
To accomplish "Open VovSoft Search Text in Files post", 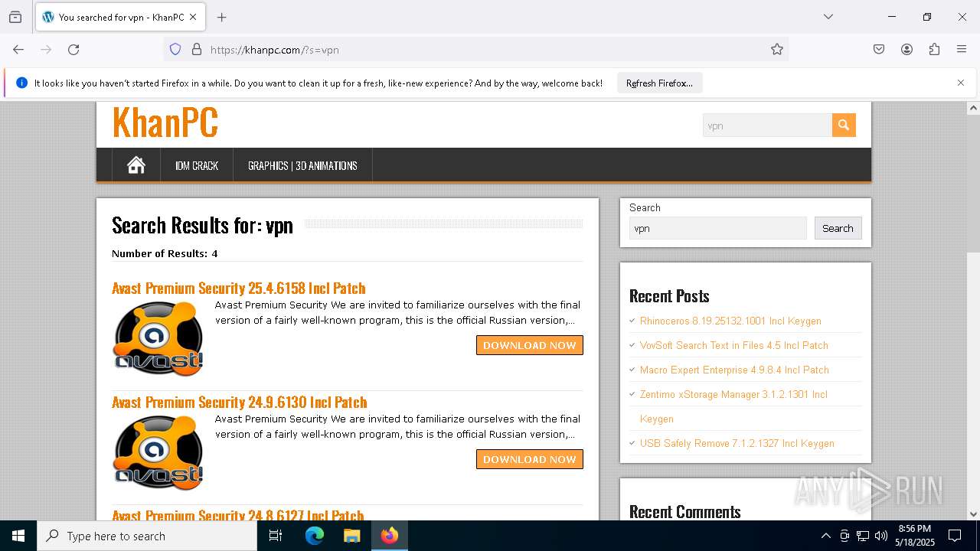I will point(734,345).
